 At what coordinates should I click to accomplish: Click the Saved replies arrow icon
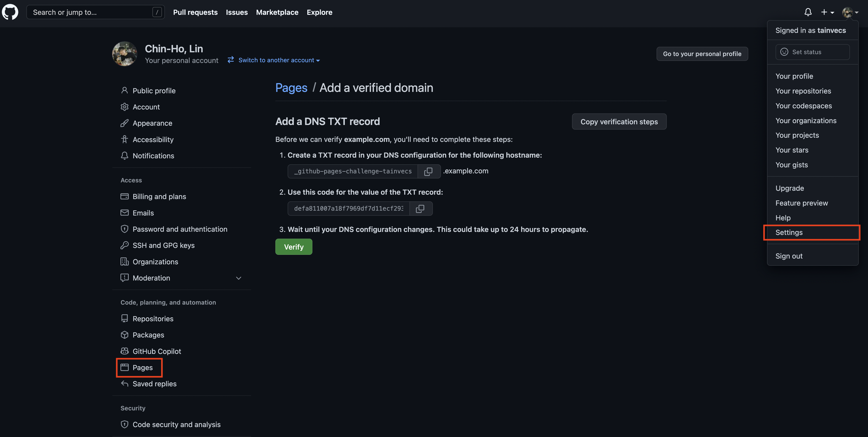tap(124, 384)
